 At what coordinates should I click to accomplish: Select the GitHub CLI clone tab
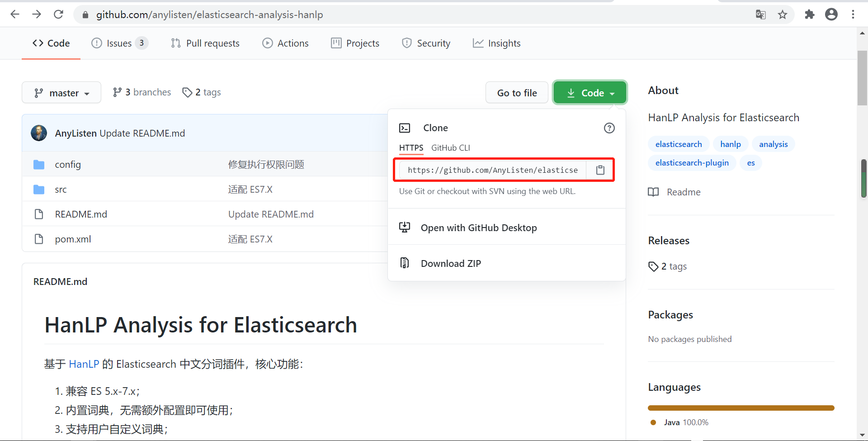coord(451,148)
